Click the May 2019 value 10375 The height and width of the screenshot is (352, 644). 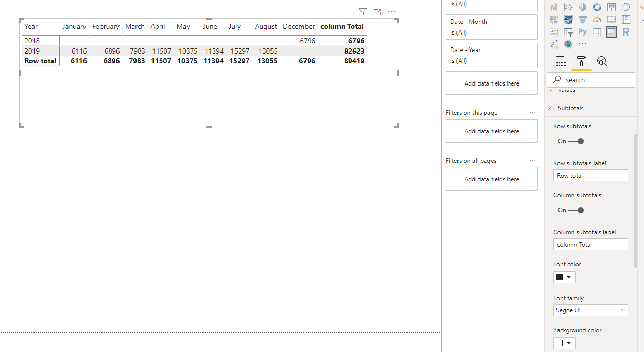[188, 51]
